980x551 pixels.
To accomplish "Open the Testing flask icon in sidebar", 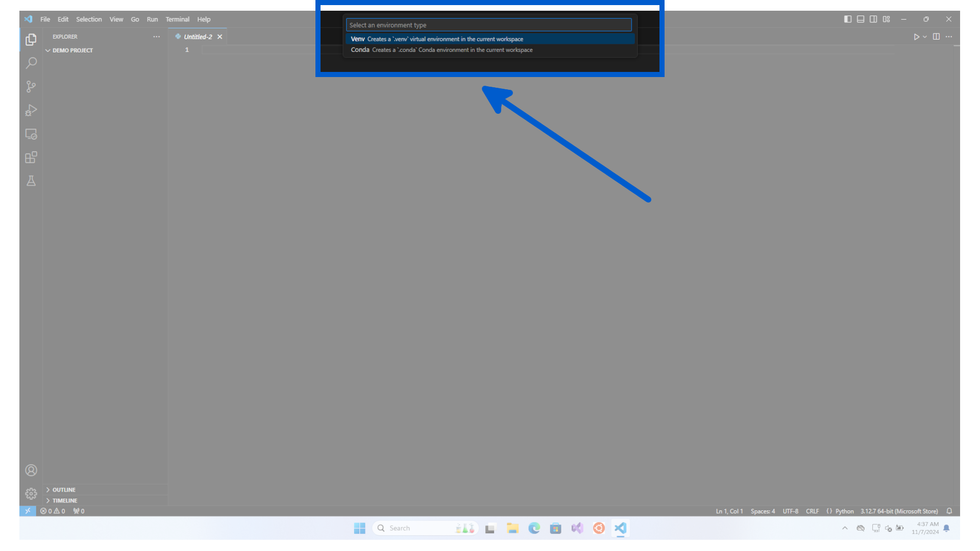I will coord(31,181).
